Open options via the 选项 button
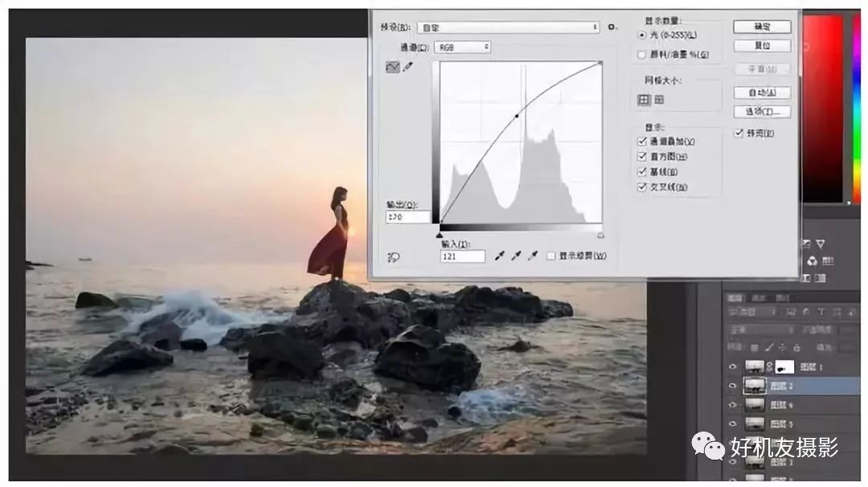Viewport: 868px width, 487px height. coord(760,112)
